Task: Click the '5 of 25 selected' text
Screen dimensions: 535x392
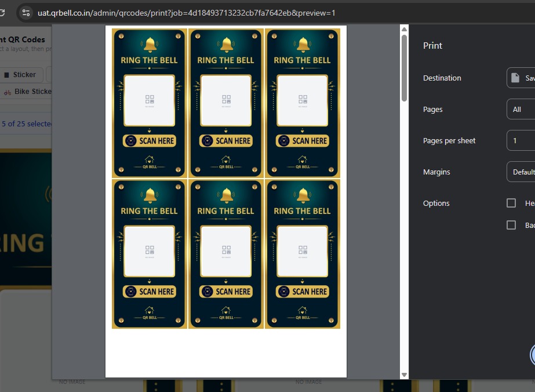Action: coord(27,124)
